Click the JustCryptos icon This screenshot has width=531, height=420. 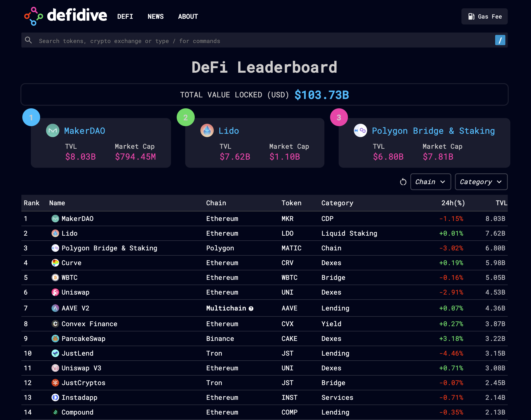pyautogui.click(x=55, y=383)
